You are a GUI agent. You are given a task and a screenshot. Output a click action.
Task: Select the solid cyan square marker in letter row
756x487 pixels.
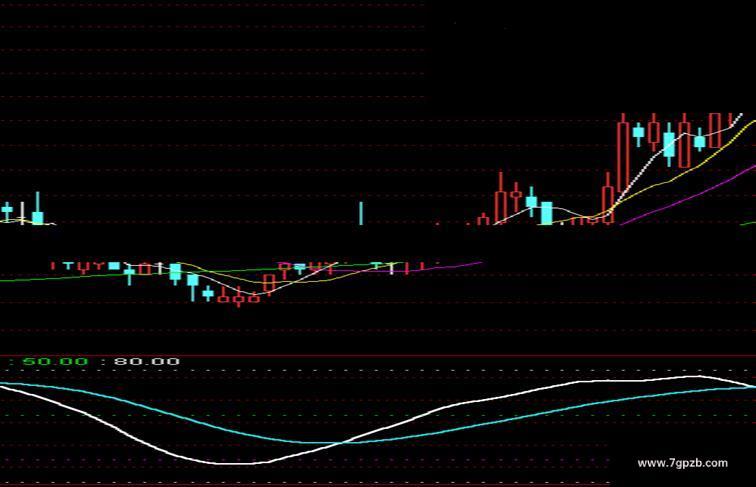(x=114, y=266)
